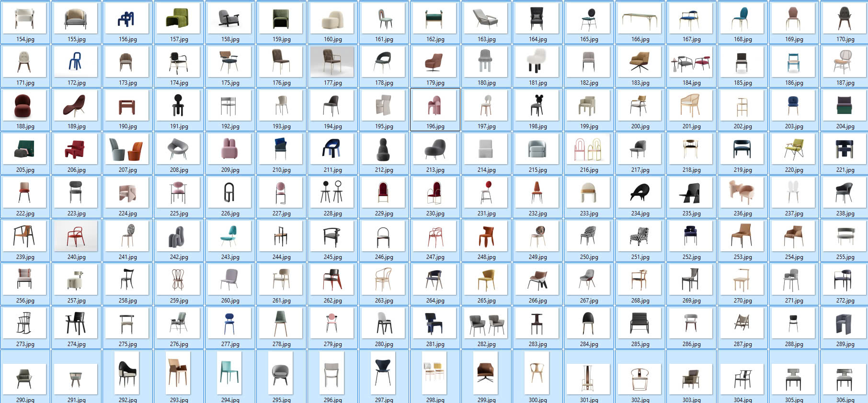Select the red armchair thumbnail 206.jpg
This screenshot has width=868, height=403.
pyautogui.click(x=76, y=149)
